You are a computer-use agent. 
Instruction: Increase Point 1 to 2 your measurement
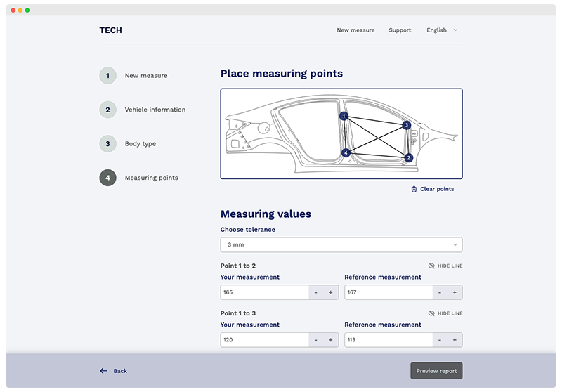pyautogui.click(x=331, y=292)
